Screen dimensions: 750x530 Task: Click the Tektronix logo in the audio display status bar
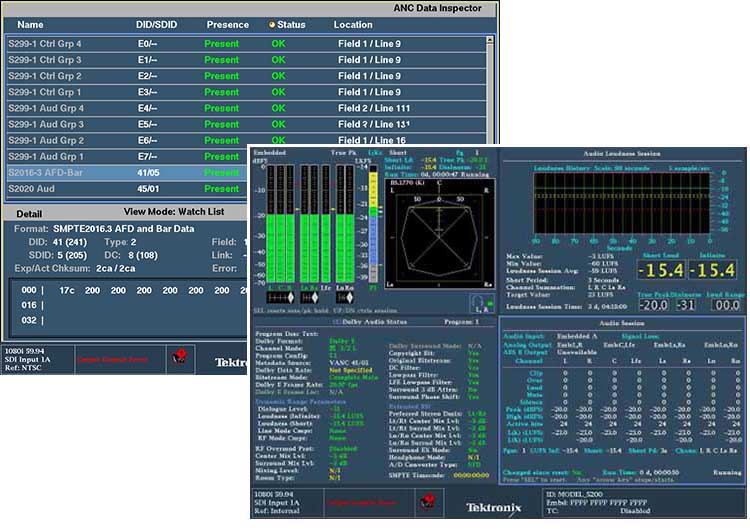tap(494, 507)
